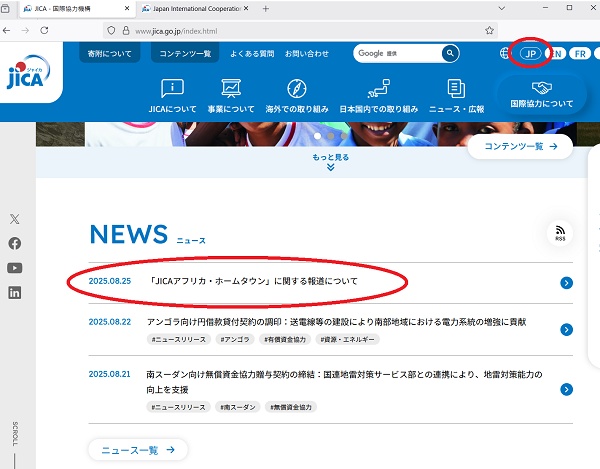Image resolution: width=600 pixels, height=469 pixels.
Task: Click the browser forward arrow
Action: point(25,31)
